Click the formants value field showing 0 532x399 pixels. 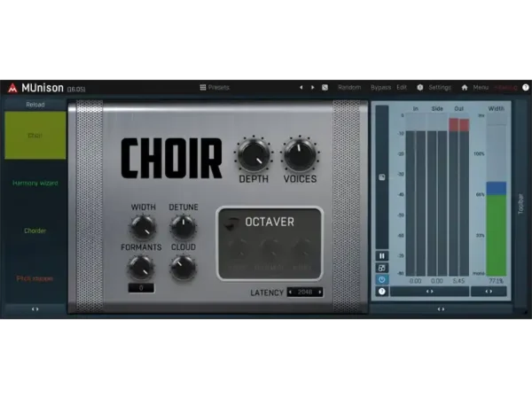click(x=141, y=288)
